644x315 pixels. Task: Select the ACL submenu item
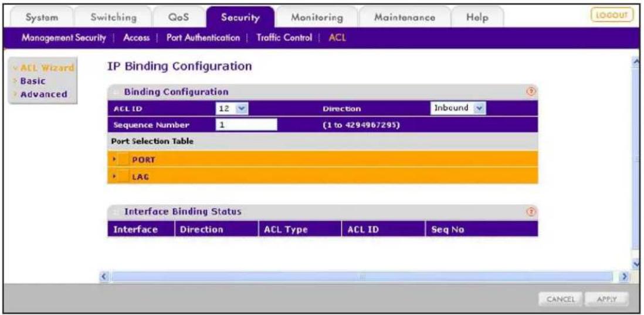(337, 38)
